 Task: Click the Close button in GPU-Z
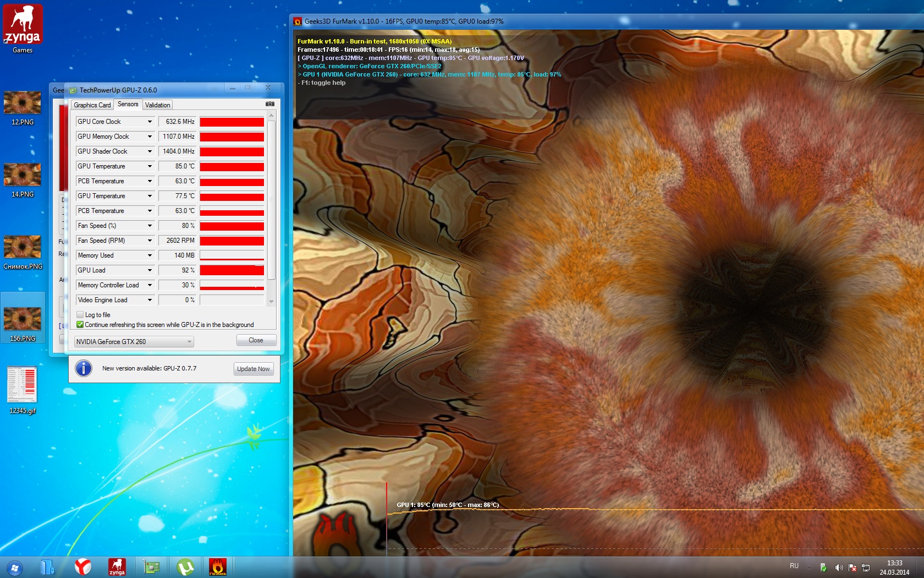click(x=256, y=340)
